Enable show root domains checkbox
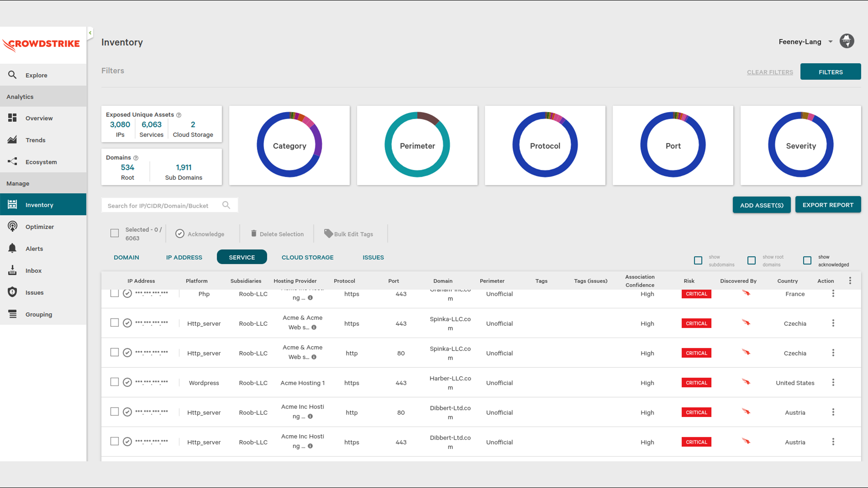The width and height of the screenshot is (868, 488). point(751,261)
